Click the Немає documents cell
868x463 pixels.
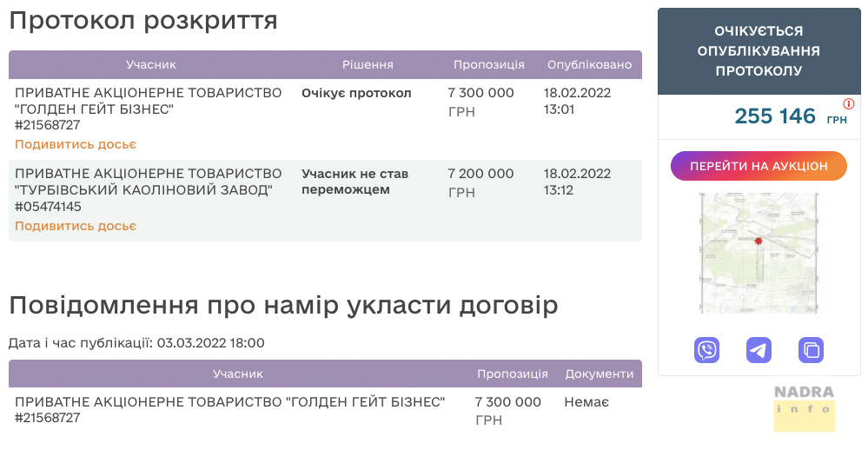click(x=586, y=402)
